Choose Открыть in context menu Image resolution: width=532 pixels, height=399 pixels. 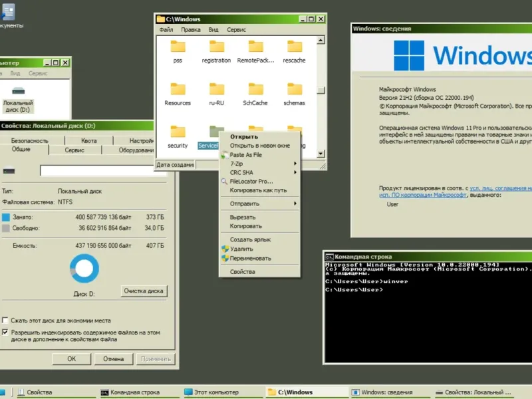point(259,137)
